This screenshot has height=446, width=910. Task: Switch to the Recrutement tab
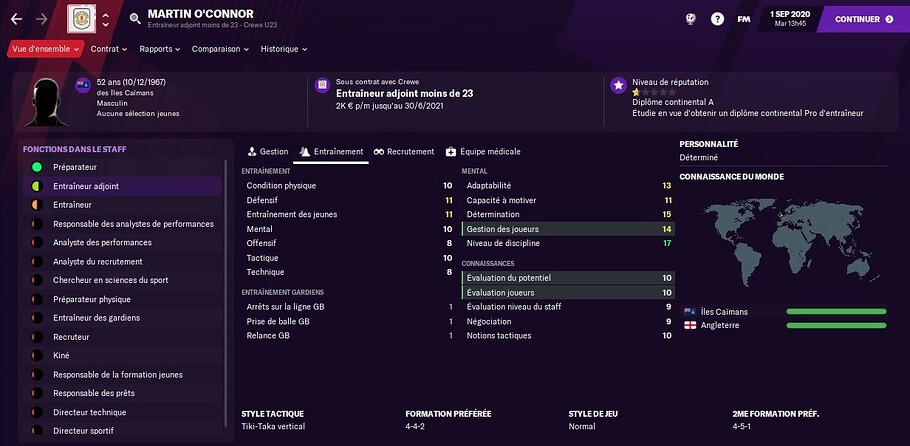[x=404, y=152]
